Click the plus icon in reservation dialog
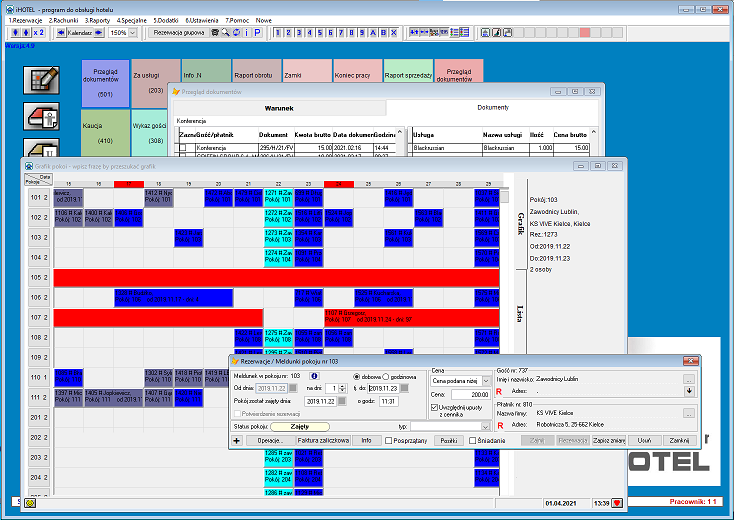The width and height of the screenshot is (734, 520). point(236,440)
